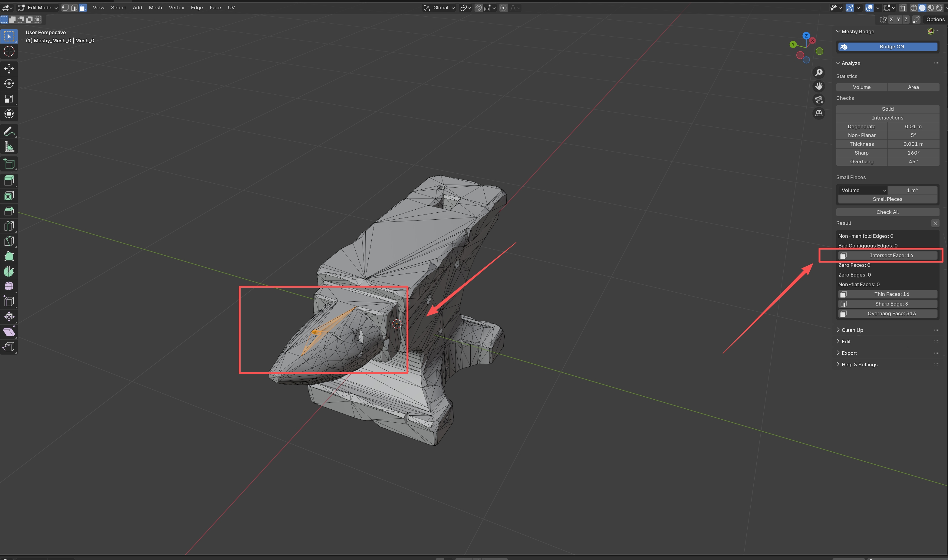The height and width of the screenshot is (560, 948).
Task: Click the zoom magnifier viewport icon
Action: [819, 72]
